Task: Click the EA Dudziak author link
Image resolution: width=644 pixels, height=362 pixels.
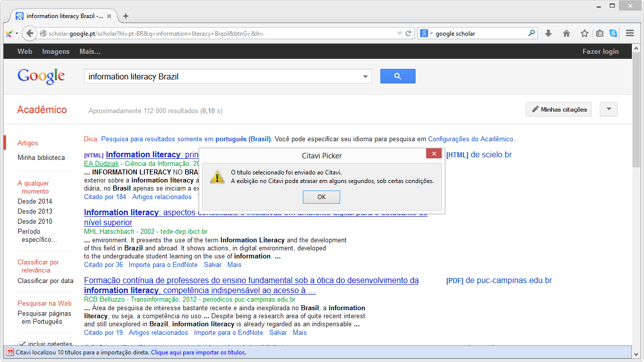Action: [102, 163]
